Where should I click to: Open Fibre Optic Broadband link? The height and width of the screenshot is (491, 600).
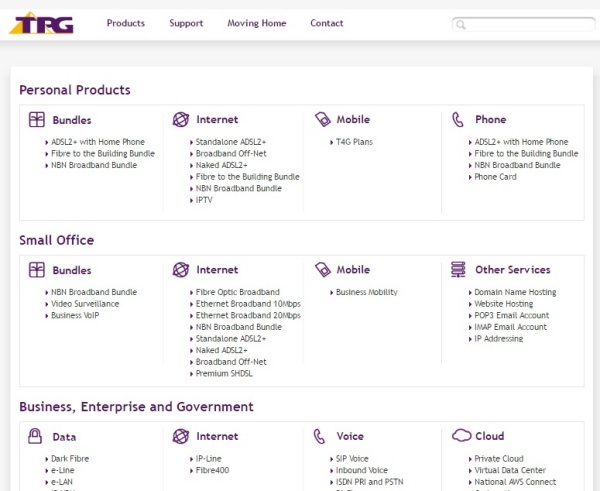[x=238, y=292]
